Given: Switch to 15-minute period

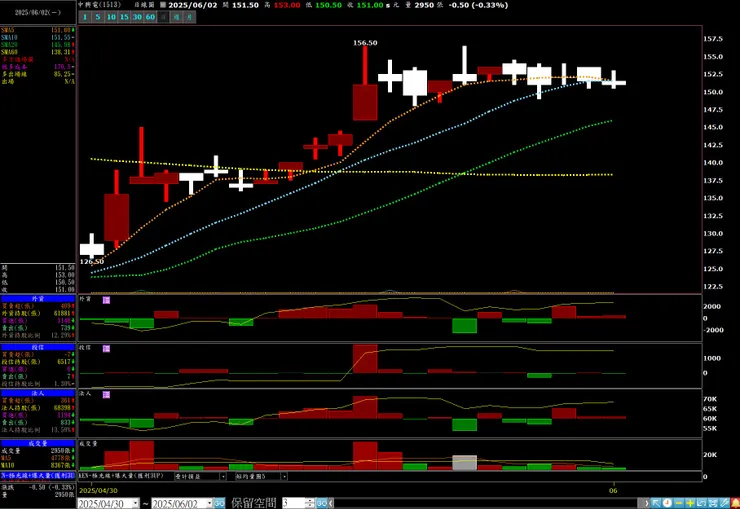Looking at the screenshot, I should [124, 17].
